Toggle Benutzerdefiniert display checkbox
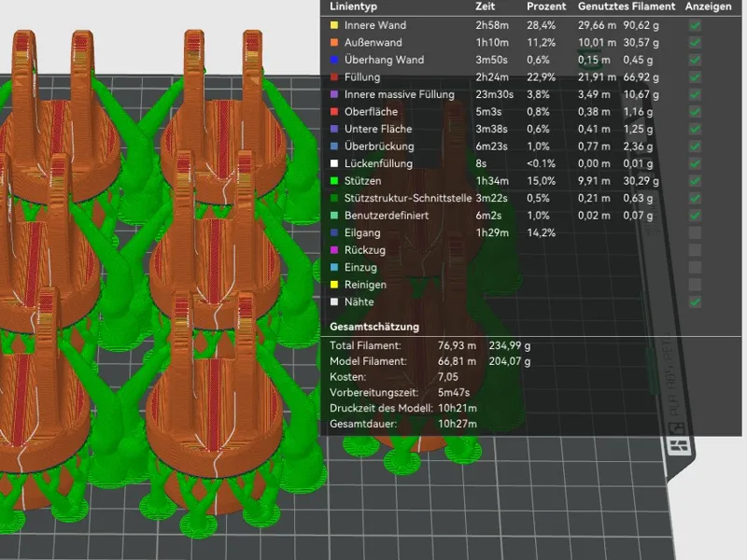Viewport: 747px width, 560px height. (x=695, y=216)
